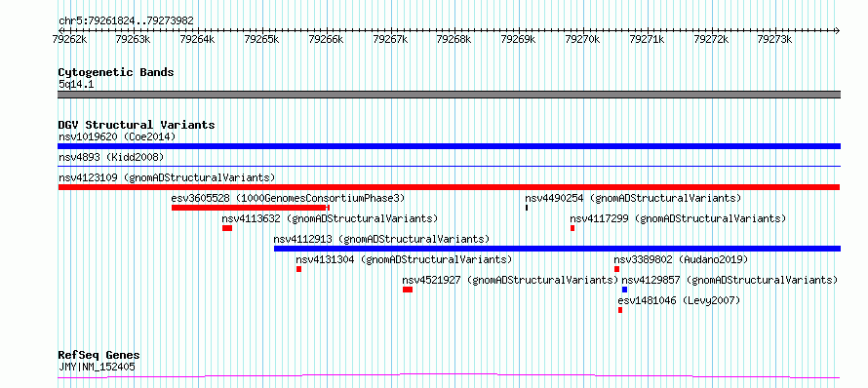Click the 79263k ruler tick label
Viewport: 868px width, 388px height.
[134, 39]
